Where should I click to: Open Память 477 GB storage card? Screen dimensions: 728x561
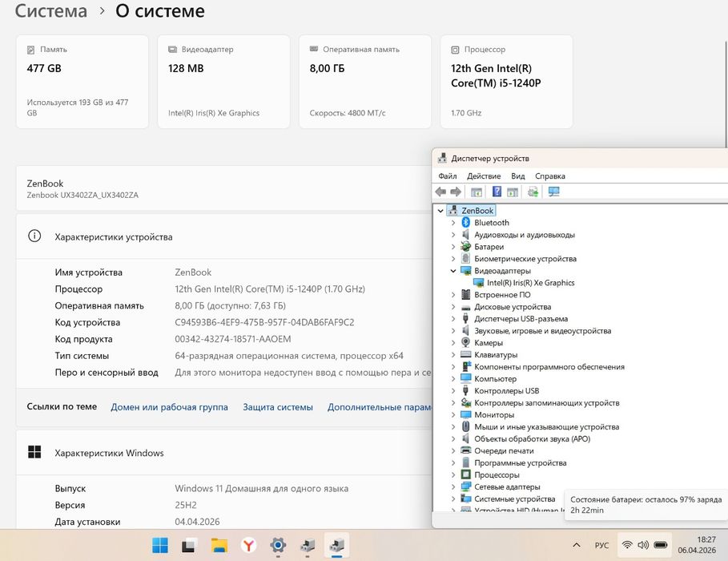82,82
